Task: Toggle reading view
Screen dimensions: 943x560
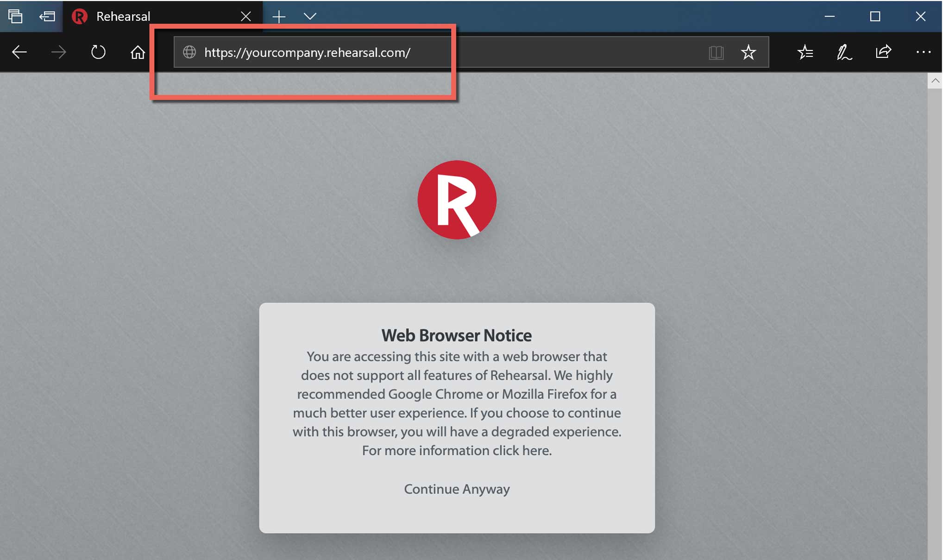Action: coord(716,52)
